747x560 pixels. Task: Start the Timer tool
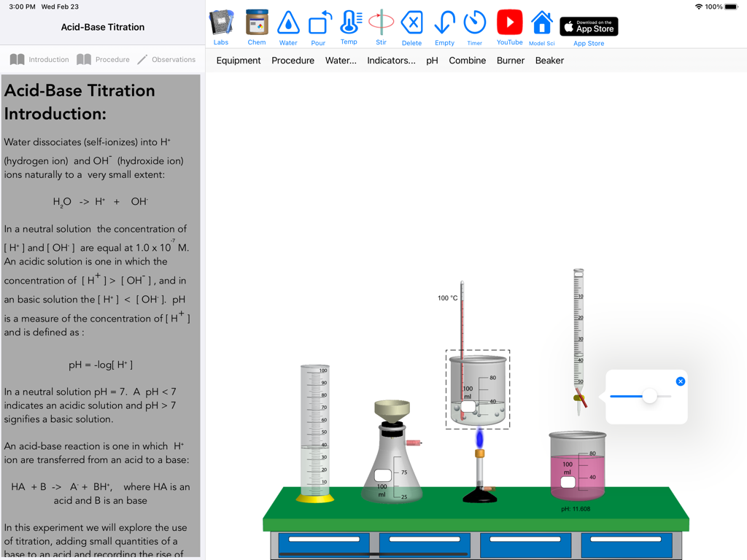click(475, 22)
